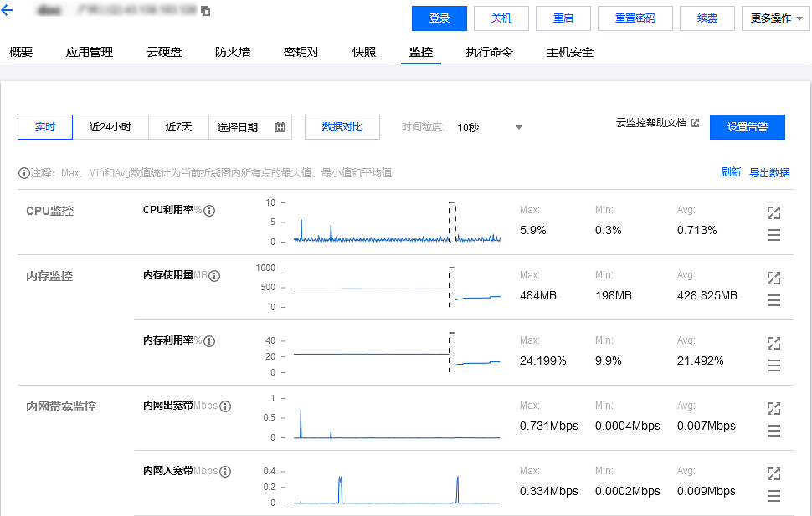The width and height of the screenshot is (812, 516).
Task: Click the 刷新 link
Action: [x=731, y=172]
